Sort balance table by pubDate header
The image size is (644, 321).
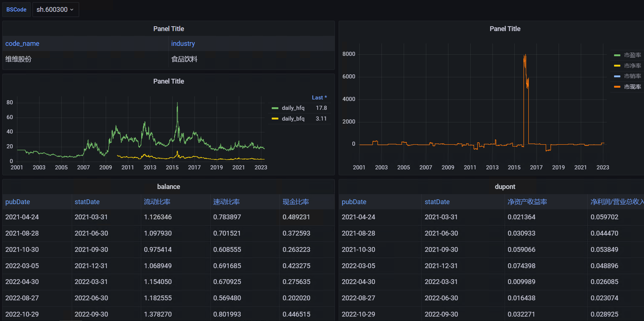pos(18,202)
